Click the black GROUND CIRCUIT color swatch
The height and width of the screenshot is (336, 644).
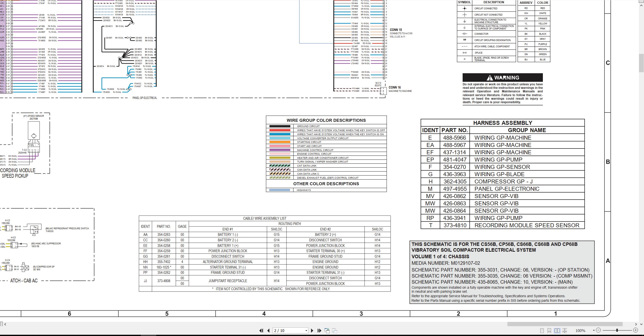click(x=280, y=126)
